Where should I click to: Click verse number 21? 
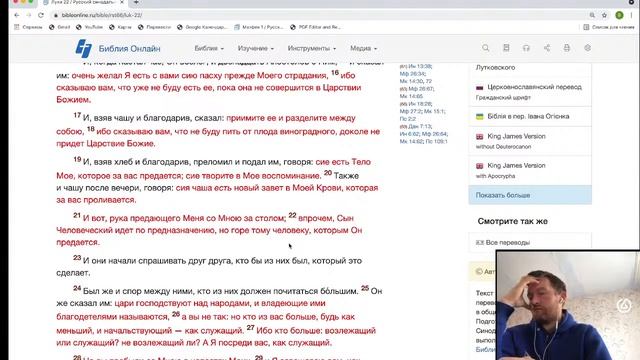point(77,215)
